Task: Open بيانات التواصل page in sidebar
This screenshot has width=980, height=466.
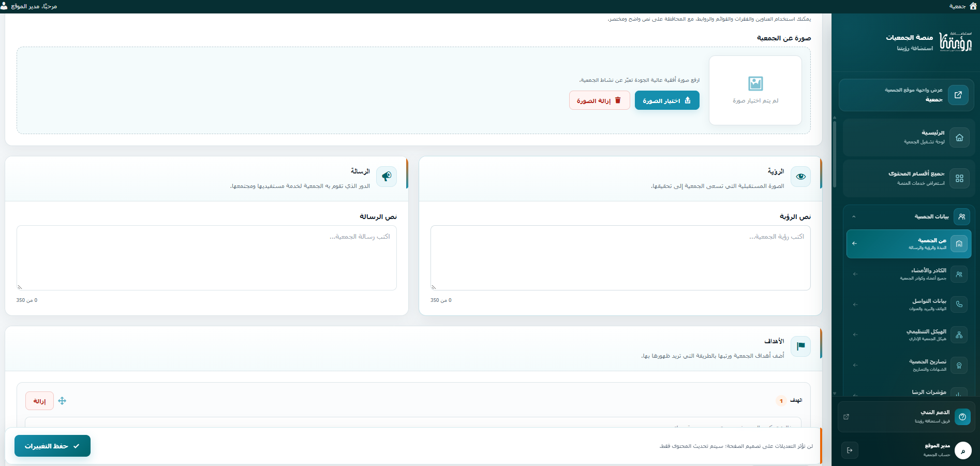Action: tap(909, 304)
